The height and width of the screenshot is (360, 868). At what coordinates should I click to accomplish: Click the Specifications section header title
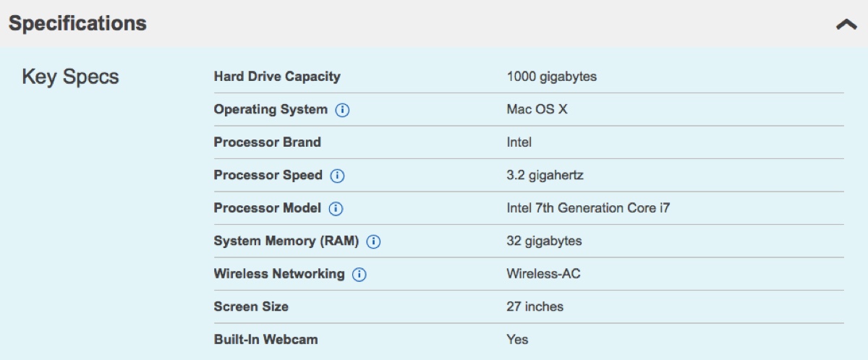pyautogui.click(x=77, y=24)
